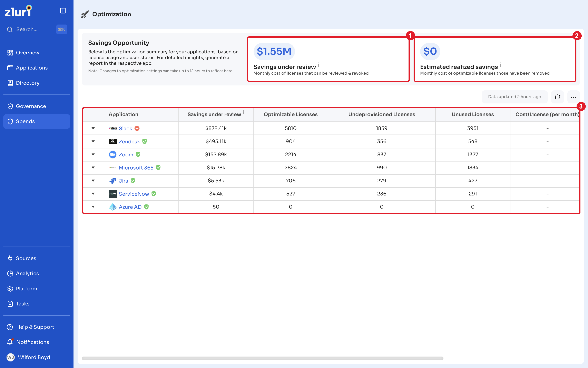The image size is (588, 368).
Task: Expand the Jira row
Action: 93,181
